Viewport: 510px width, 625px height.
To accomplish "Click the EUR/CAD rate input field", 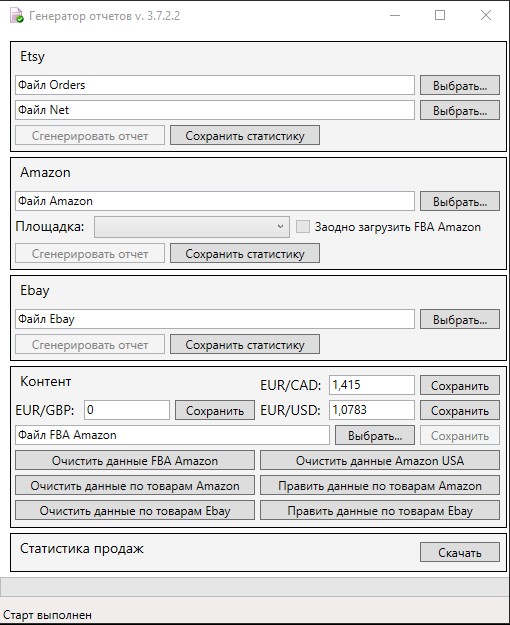I will (372, 385).
